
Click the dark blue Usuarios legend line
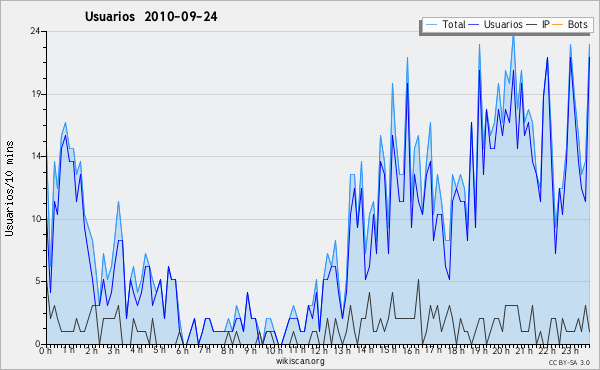pyautogui.click(x=474, y=25)
